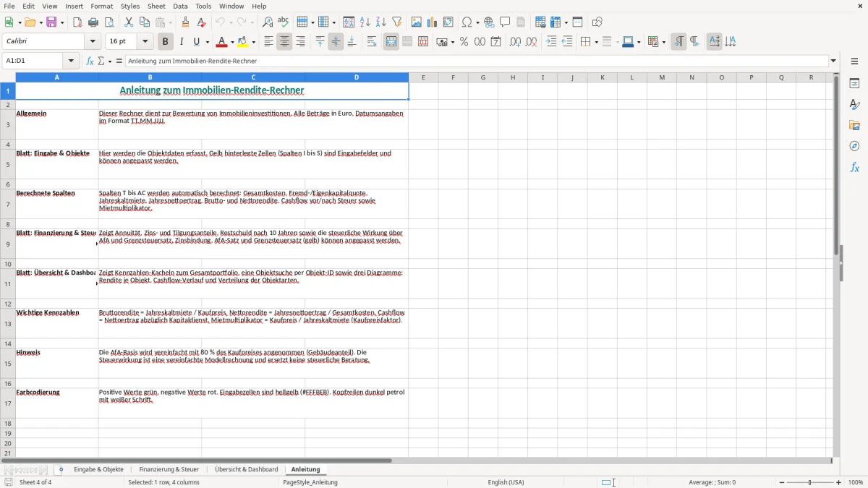
Task: Toggle Bold formatting
Action: click(x=165, y=42)
